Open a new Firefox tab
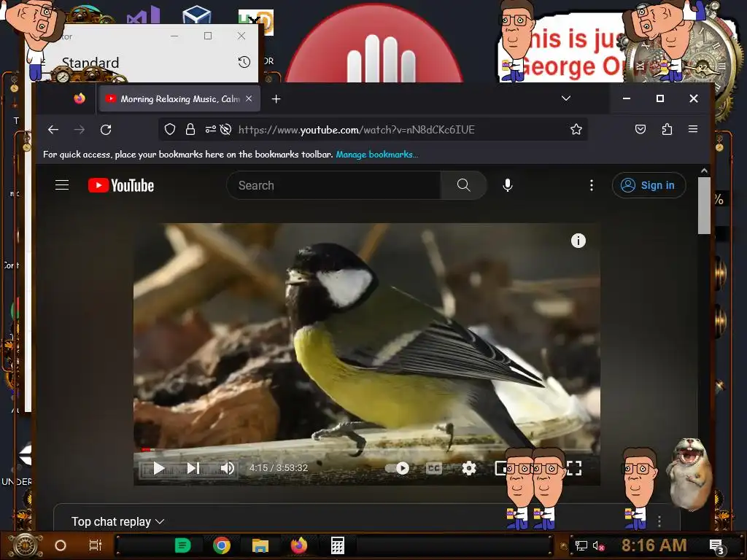The image size is (747, 560). click(x=276, y=98)
